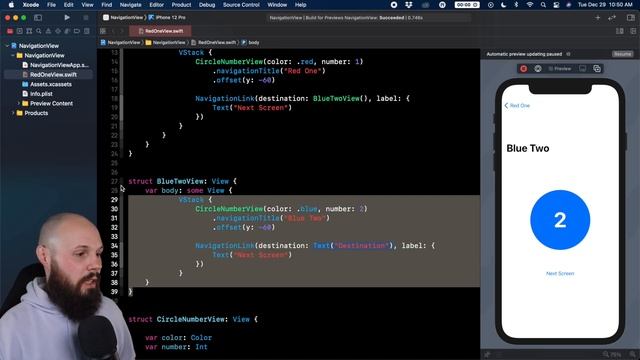
Task: Open the Debug navigator icon
Action: pyautogui.click(x=67, y=31)
